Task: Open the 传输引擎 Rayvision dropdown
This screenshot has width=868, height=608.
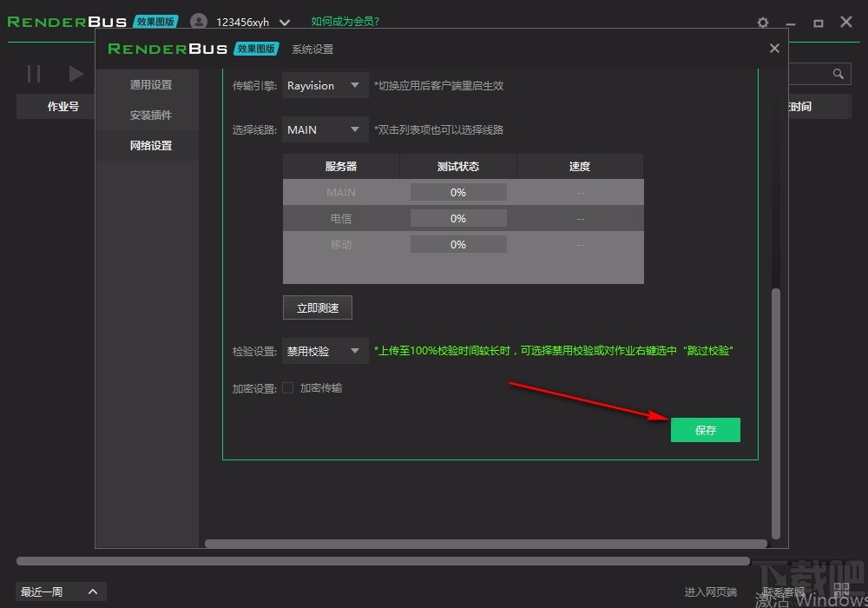Action: click(x=325, y=85)
